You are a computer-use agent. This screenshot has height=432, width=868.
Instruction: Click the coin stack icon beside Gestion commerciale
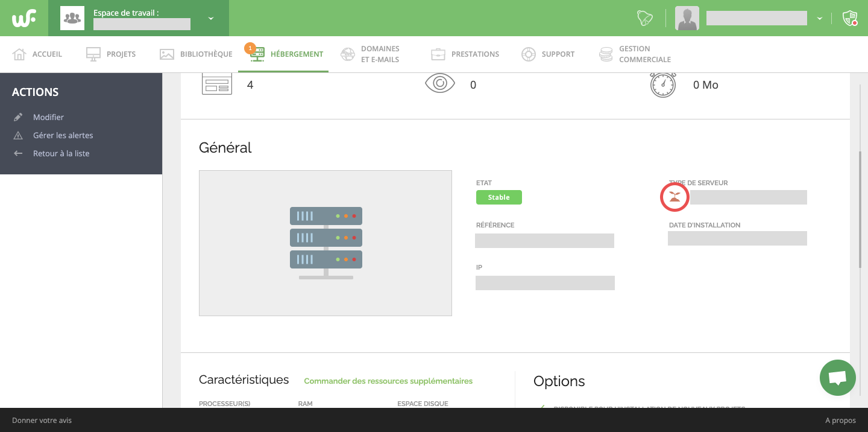tap(606, 54)
